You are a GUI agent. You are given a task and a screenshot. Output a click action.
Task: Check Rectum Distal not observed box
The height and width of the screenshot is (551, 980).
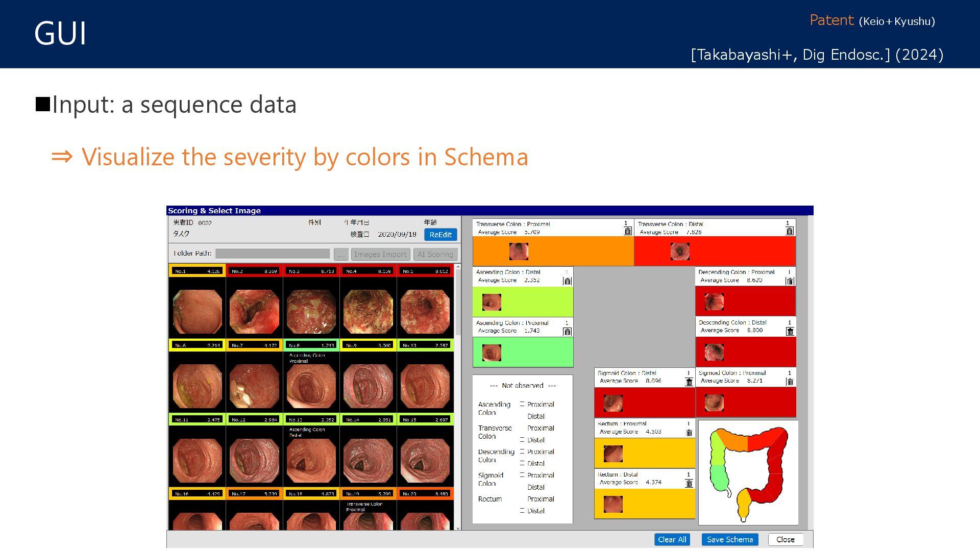522,511
